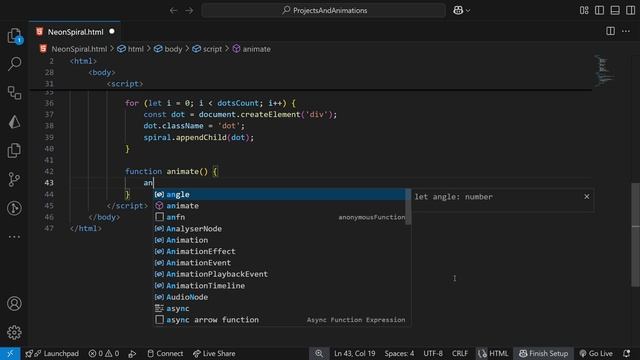This screenshot has width=640, height=360.
Task: Click the remote window indicator in status bar
Action: 10,353
